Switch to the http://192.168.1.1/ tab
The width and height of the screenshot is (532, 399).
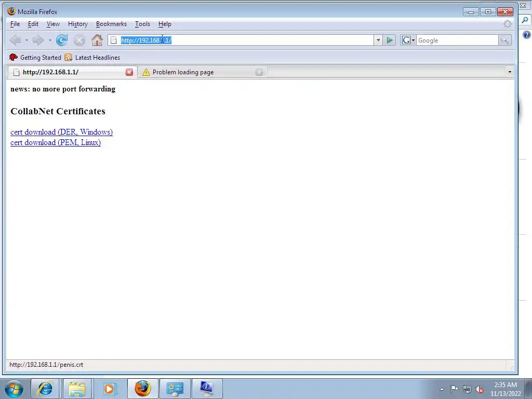[72, 72]
